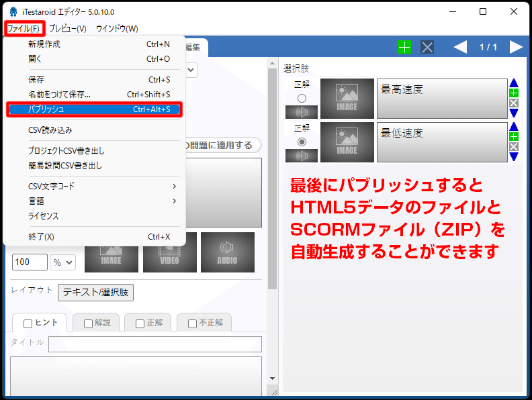Click the left panel vertical scrollbar thumb
This screenshot has width=532, height=400.
pyautogui.click(x=272, y=179)
